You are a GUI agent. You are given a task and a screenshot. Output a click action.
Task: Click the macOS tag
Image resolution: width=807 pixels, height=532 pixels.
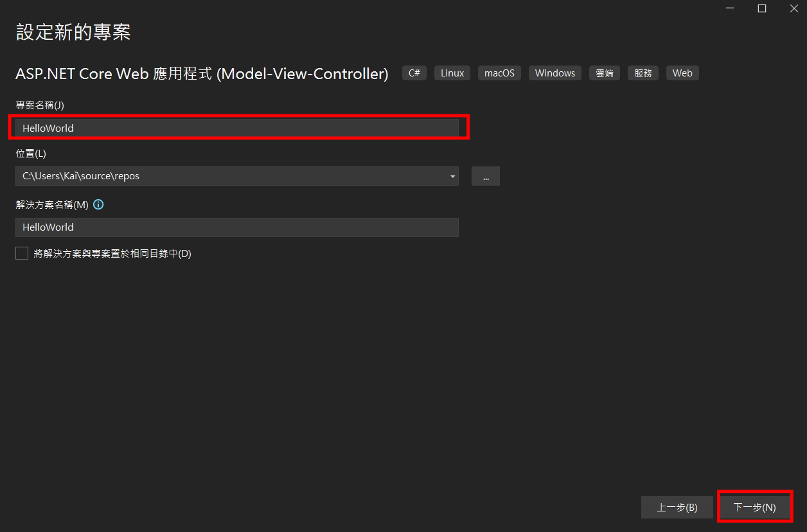coord(499,73)
